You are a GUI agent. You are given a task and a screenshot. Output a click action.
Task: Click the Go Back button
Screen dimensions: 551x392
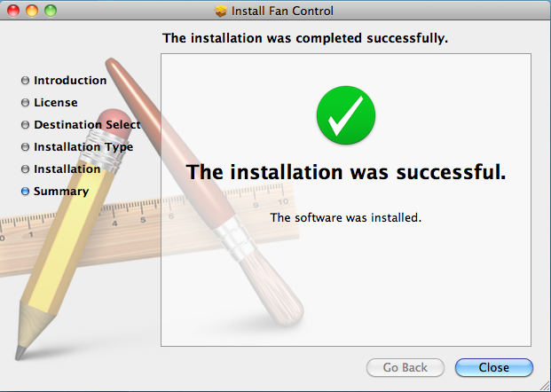point(405,367)
